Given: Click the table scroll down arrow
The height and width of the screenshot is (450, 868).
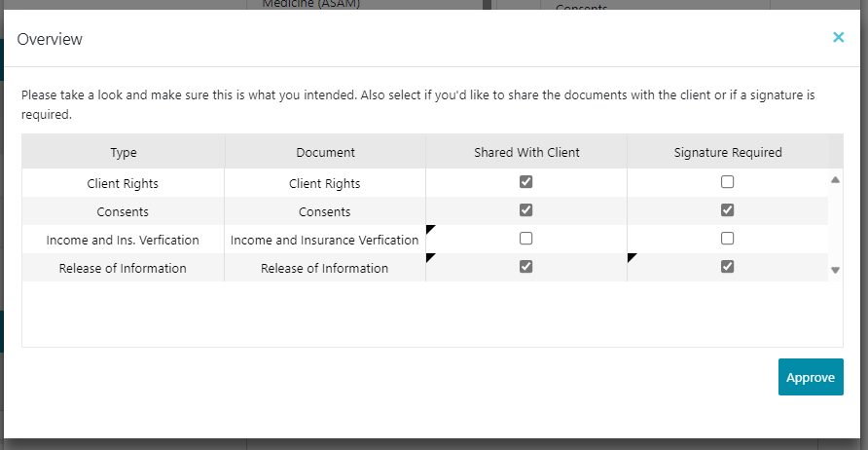Looking at the screenshot, I should pyautogui.click(x=835, y=270).
